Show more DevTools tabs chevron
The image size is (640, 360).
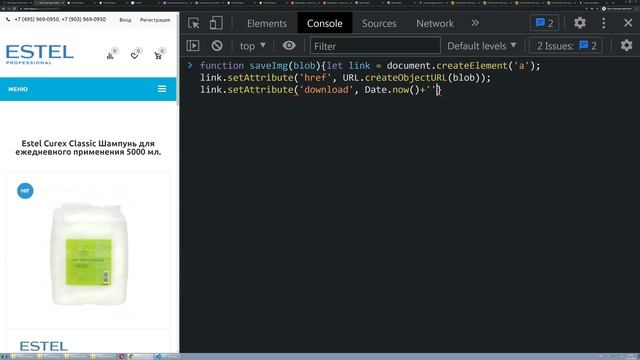475,23
